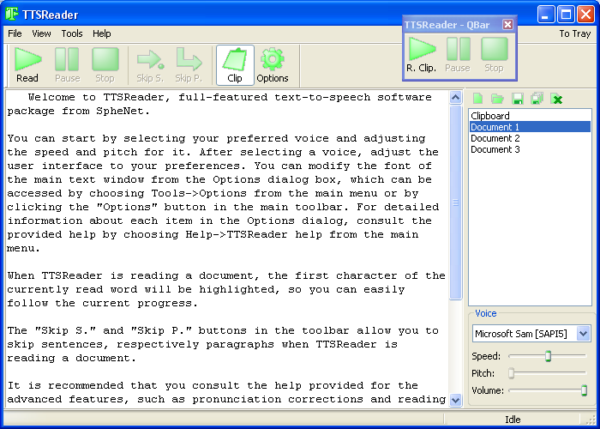Click the open folder icon above list
The width and height of the screenshot is (600, 429).
tap(497, 99)
